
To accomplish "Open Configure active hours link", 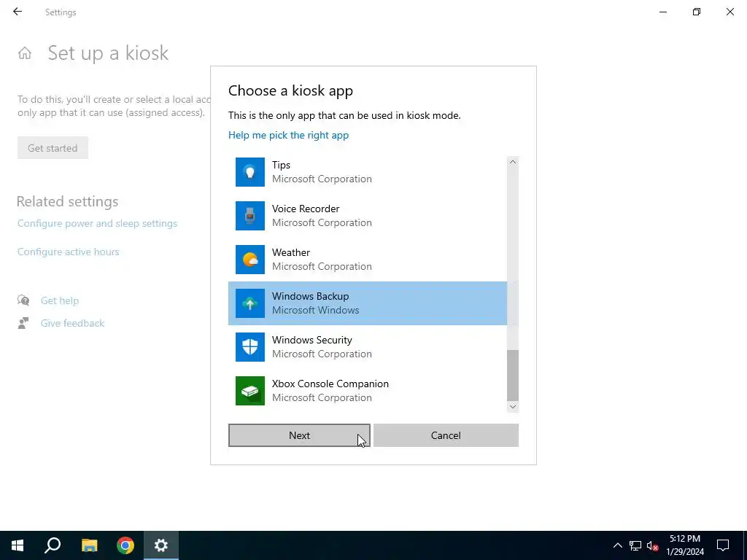I will tap(68, 252).
